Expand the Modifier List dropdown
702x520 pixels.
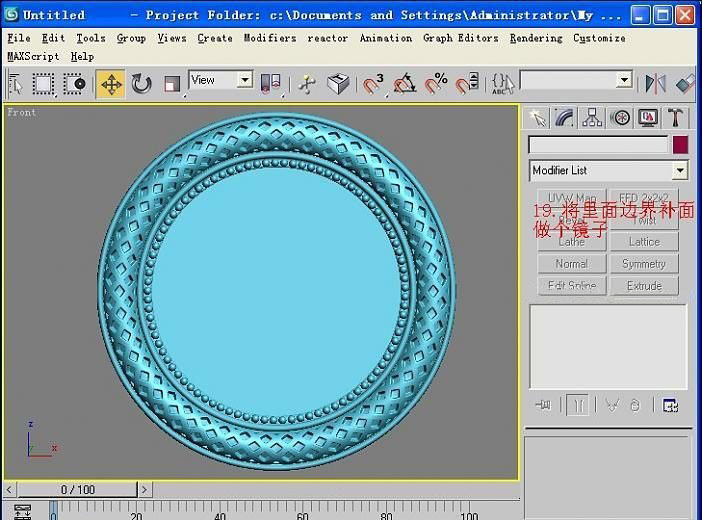tap(608, 171)
